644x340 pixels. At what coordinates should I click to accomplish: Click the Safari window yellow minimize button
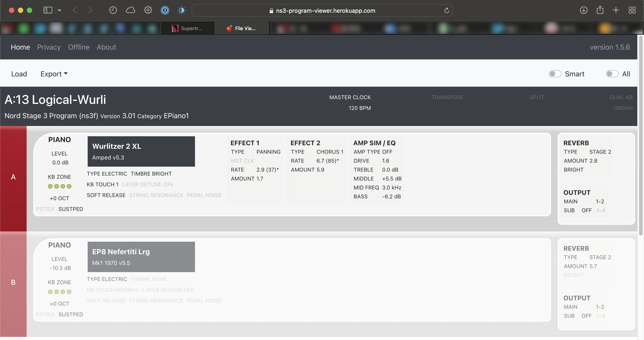click(21, 10)
